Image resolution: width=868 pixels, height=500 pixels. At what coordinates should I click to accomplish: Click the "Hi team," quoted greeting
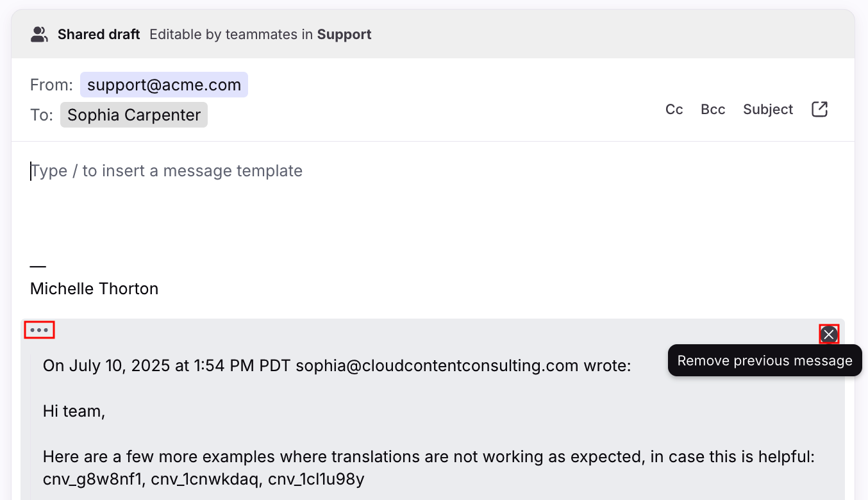coord(74,411)
